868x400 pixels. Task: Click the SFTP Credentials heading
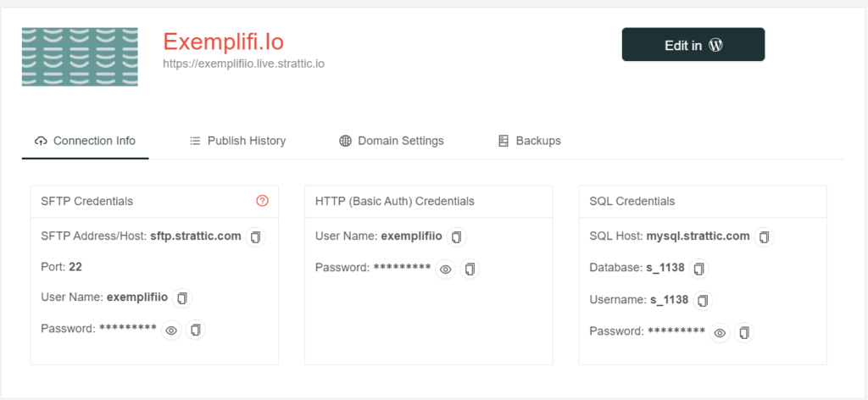click(x=87, y=202)
